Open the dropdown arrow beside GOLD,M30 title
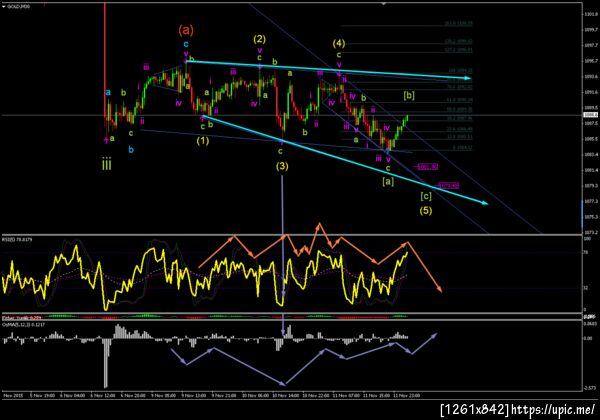The image size is (600, 420). (4, 7)
